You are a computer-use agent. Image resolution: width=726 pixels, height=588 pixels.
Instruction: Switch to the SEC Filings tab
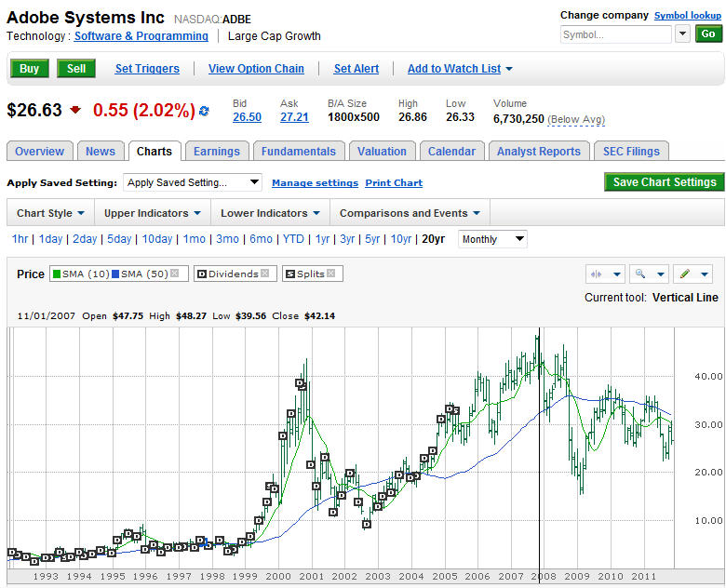click(x=632, y=152)
